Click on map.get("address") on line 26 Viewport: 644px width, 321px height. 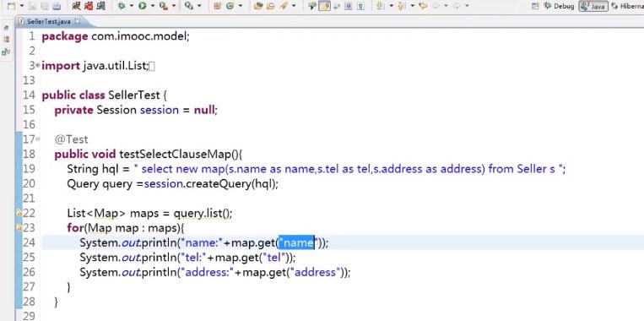[292, 272]
